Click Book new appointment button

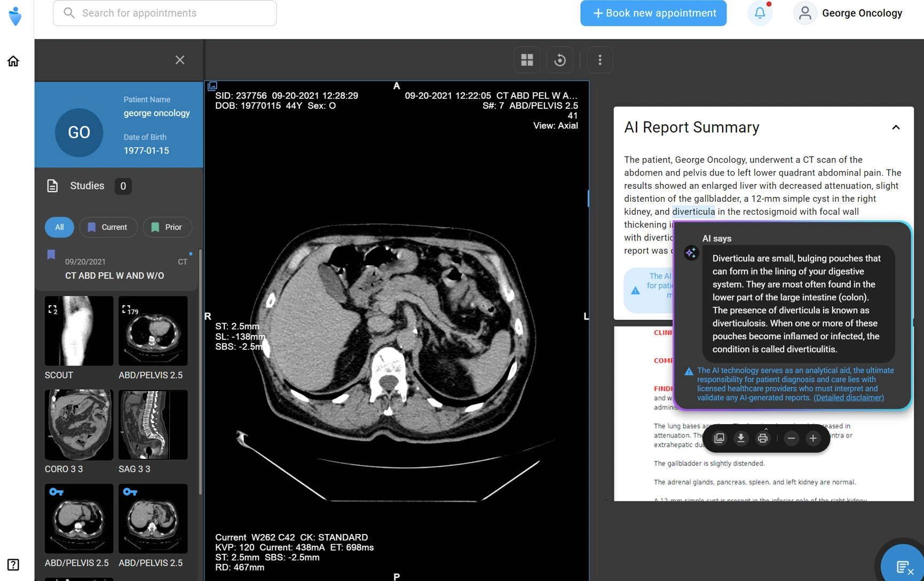[653, 13]
